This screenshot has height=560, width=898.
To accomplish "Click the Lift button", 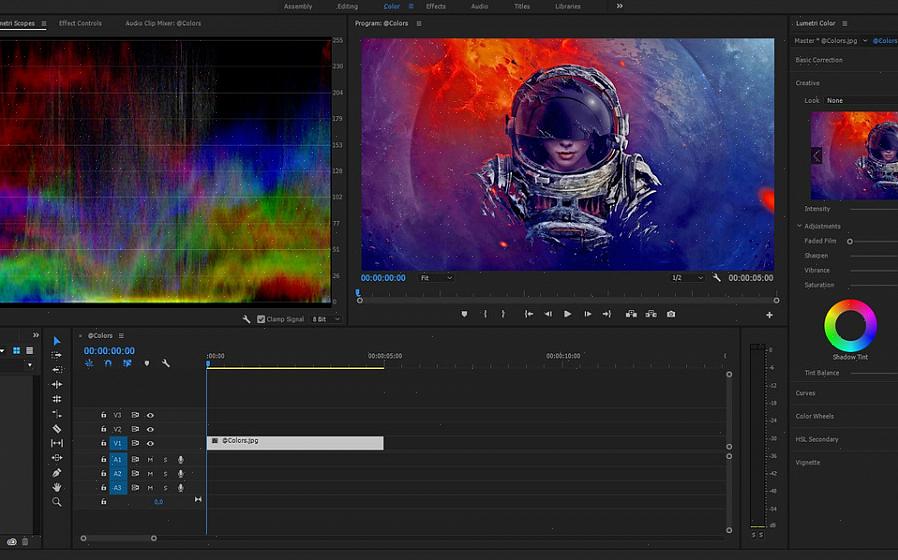I will pos(631,314).
